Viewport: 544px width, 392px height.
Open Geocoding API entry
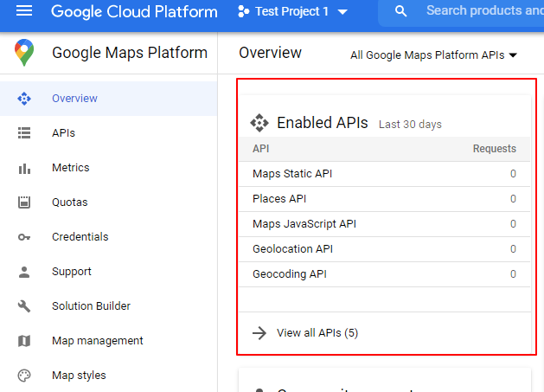tap(289, 274)
